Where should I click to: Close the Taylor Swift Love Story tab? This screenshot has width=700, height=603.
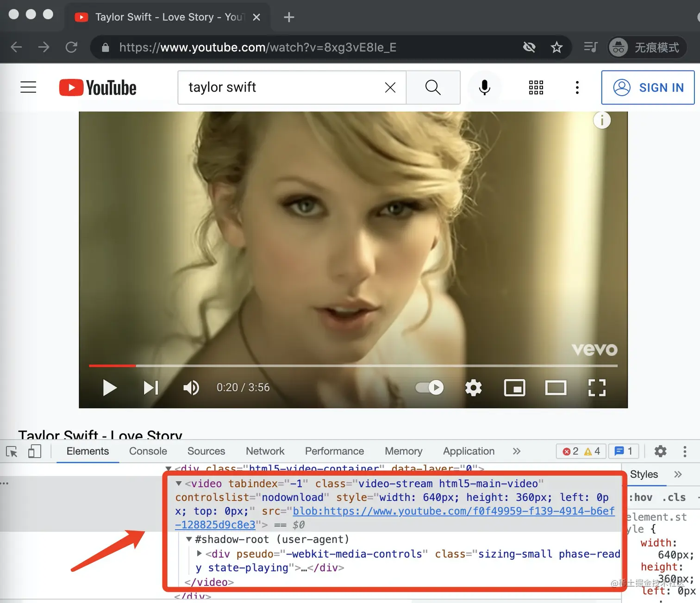coord(256,17)
